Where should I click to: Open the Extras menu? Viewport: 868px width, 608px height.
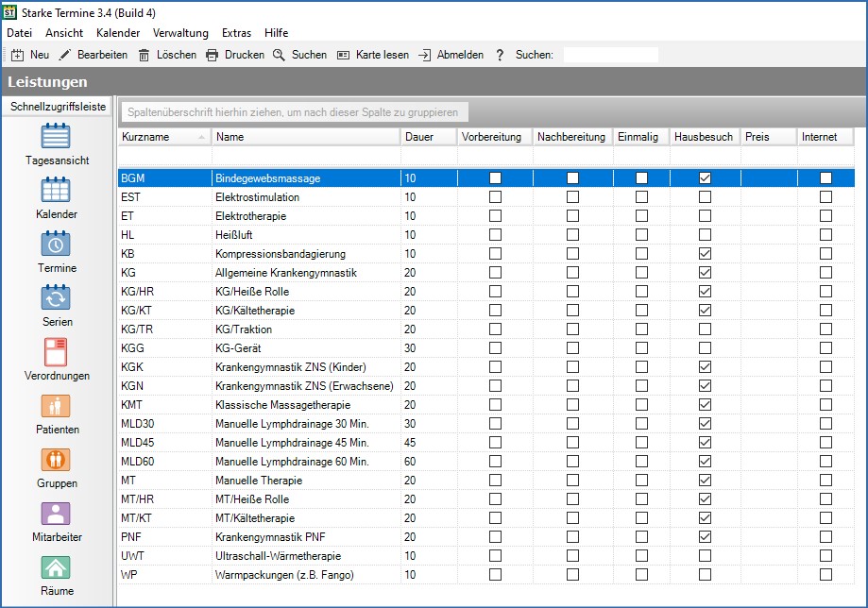tap(236, 33)
